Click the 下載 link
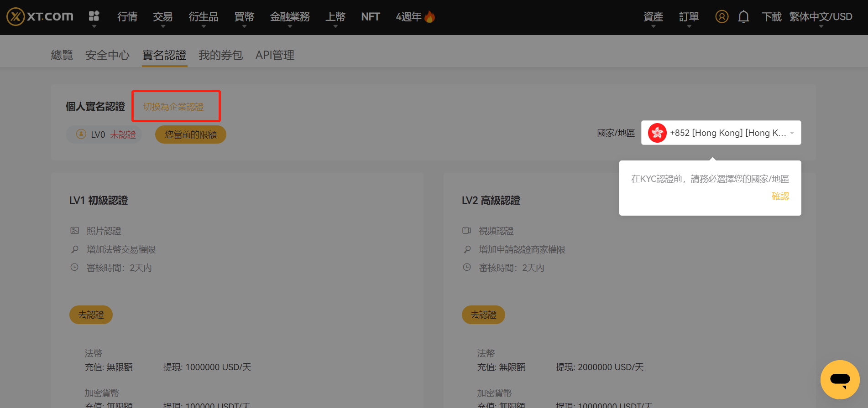This screenshot has width=868, height=408. (x=772, y=17)
